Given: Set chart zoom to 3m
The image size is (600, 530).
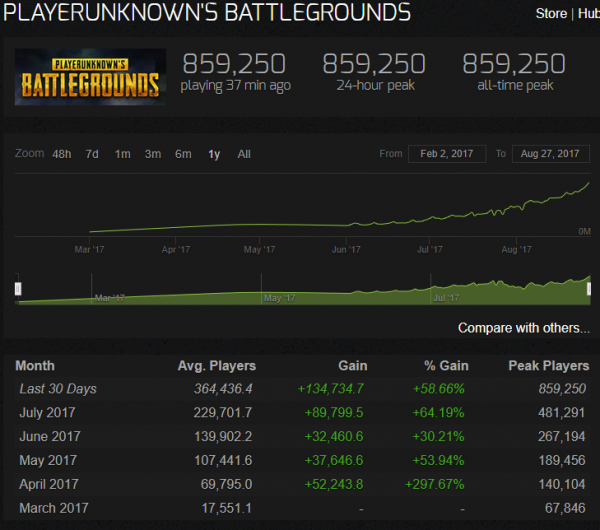Looking at the screenshot, I should (x=153, y=154).
